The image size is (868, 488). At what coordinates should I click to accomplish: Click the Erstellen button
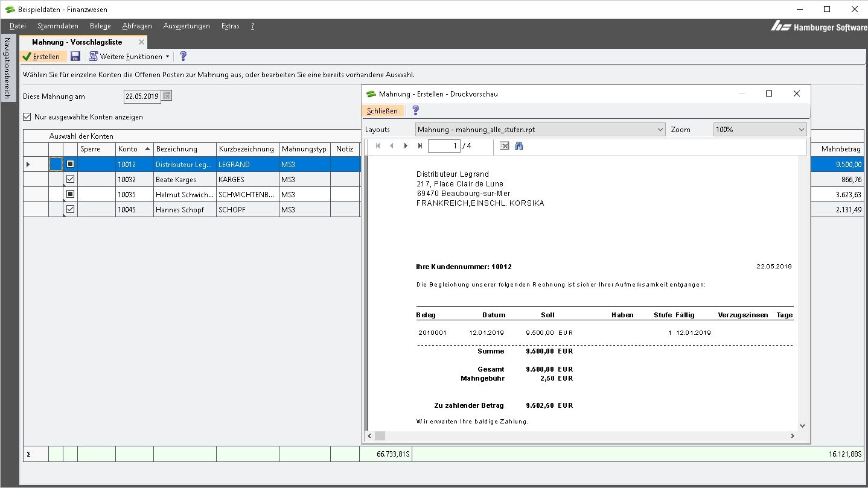(x=41, y=57)
